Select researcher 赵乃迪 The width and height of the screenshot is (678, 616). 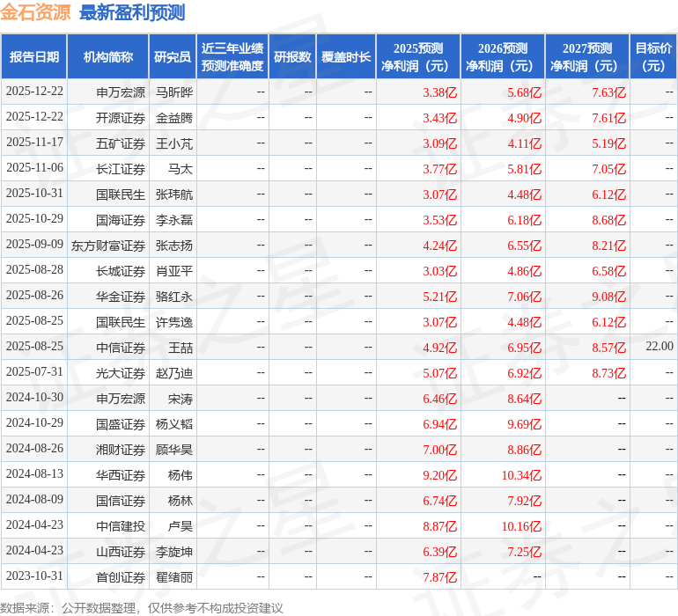174,373
